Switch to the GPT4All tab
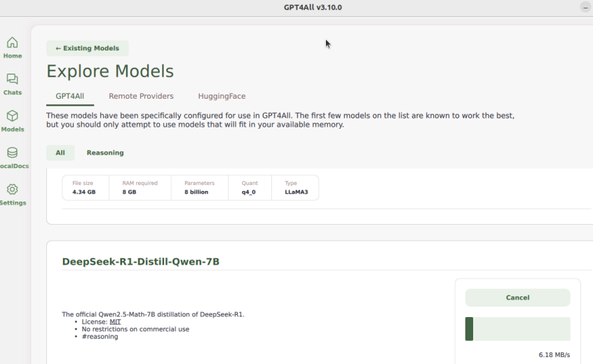Image resolution: width=593 pixels, height=364 pixels. (70, 97)
